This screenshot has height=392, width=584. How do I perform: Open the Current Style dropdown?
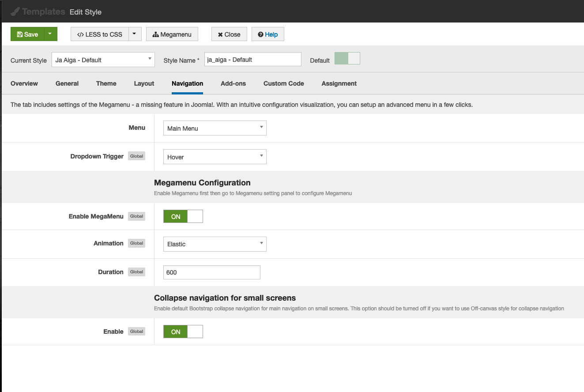[103, 60]
